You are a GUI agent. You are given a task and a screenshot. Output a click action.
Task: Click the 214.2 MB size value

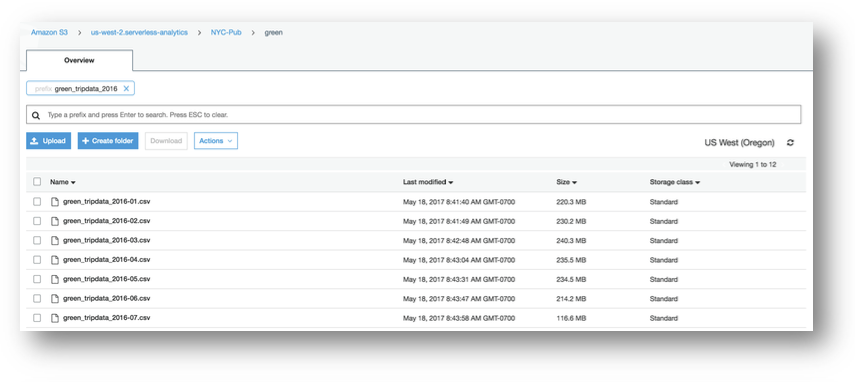[x=571, y=299]
